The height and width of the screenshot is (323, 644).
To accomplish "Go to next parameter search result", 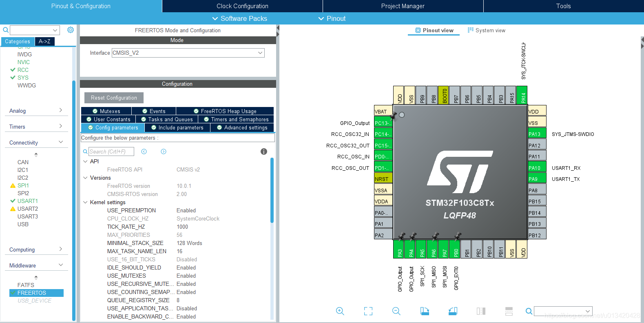I will (164, 151).
